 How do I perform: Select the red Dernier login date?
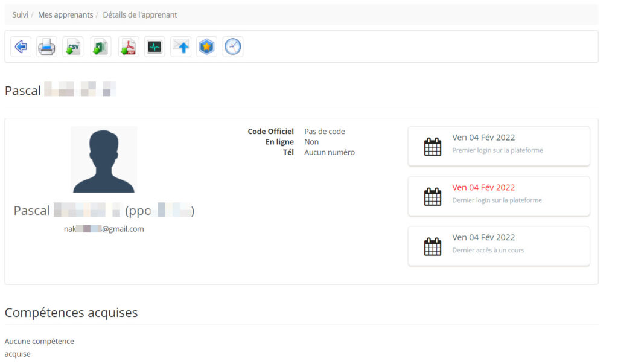[x=483, y=187]
